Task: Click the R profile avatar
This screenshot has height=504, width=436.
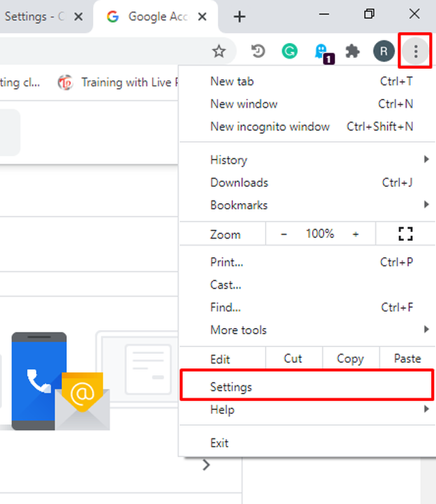Action: coord(384,51)
